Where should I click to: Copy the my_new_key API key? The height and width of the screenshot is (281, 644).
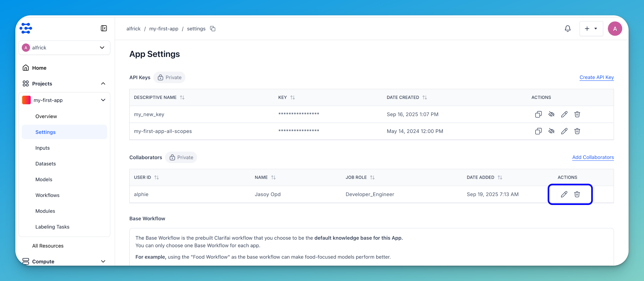tap(538, 114)
